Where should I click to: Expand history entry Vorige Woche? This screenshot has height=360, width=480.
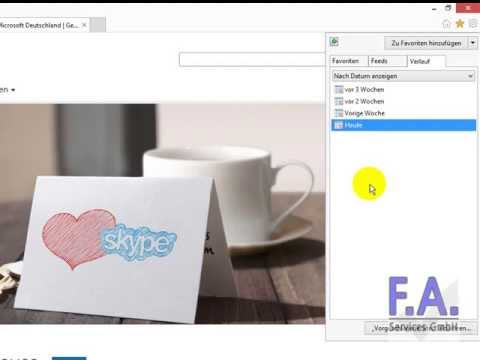404,113
